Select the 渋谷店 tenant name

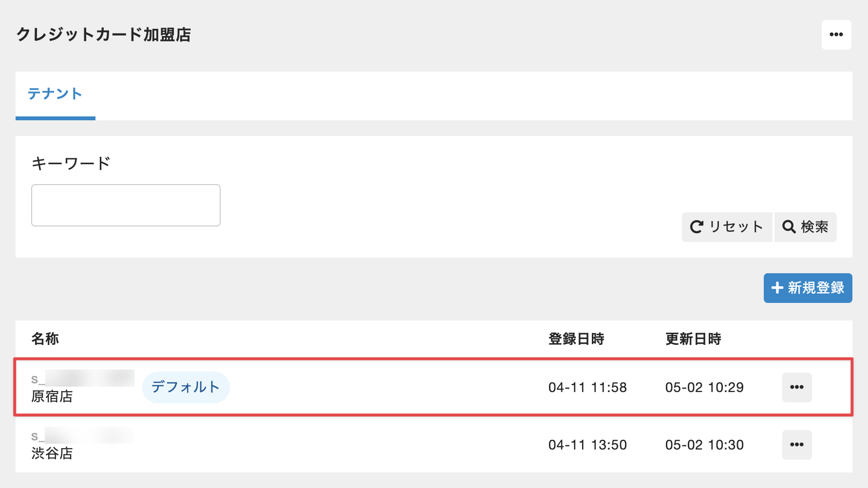pyautogui.click(x=52, y=453)
